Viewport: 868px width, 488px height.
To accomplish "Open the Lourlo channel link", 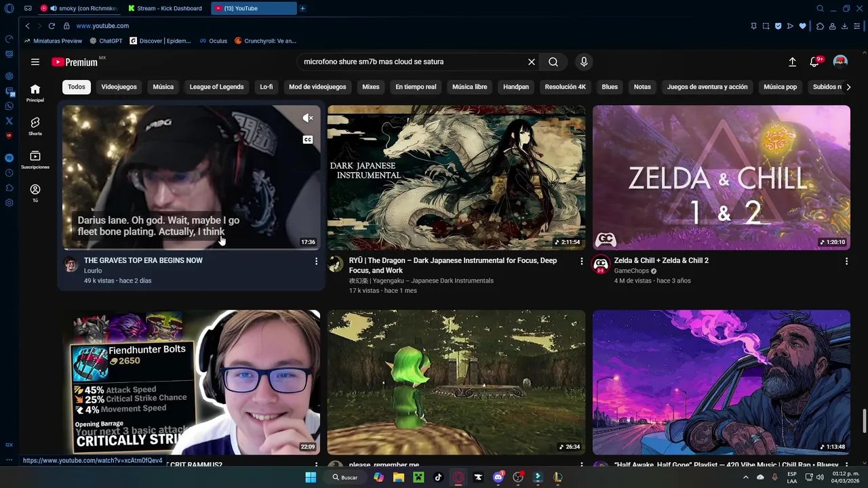I will click(93, 270).
